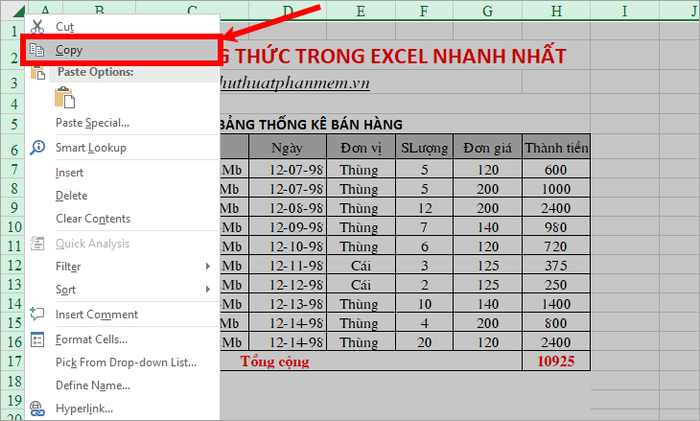Select date cell 12-13-98
This screenshot has width=700, height=421.
click(288, 304)
